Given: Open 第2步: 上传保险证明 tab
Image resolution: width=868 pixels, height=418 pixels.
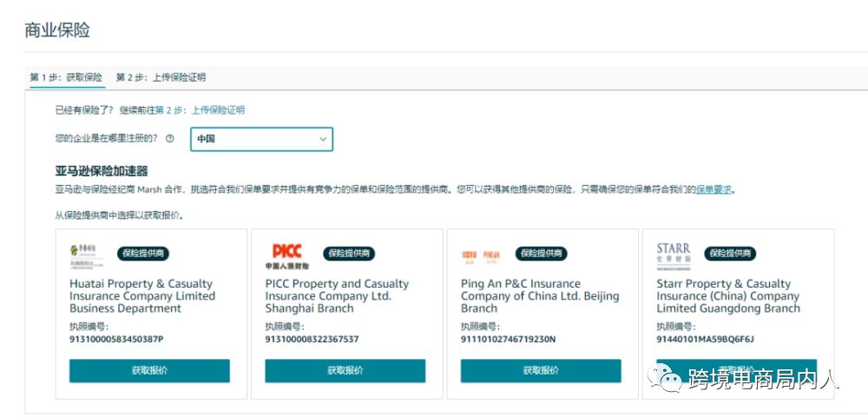Looking at the screenshot, I should pos(161,77).
